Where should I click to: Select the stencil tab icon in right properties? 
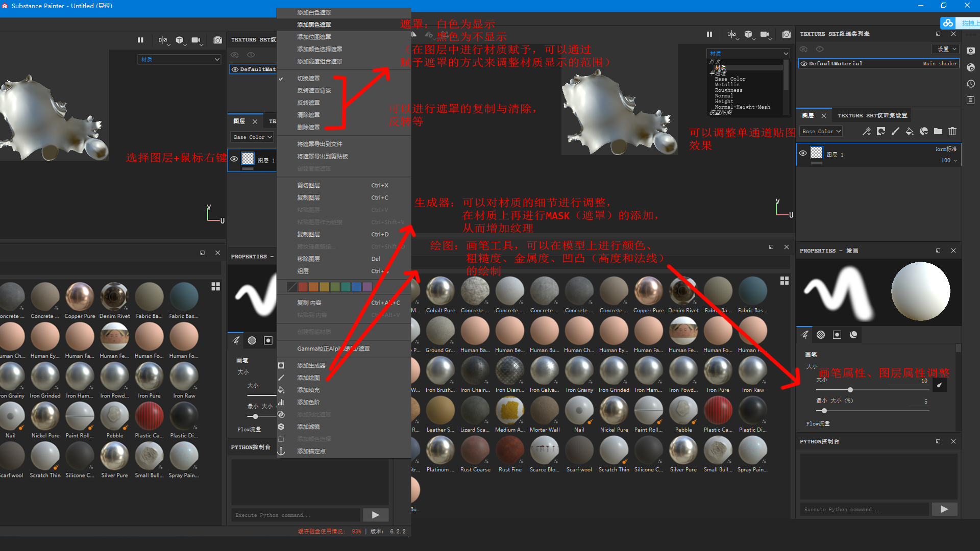[837, 335]
